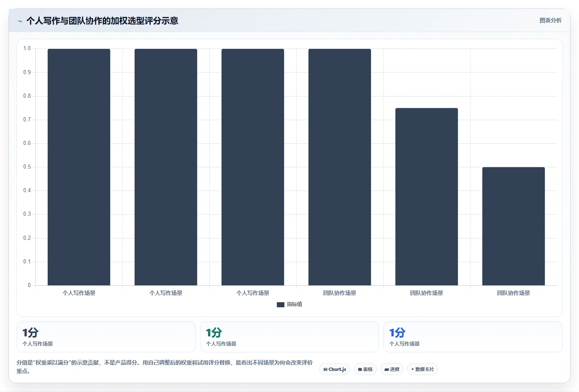Click the 0.6 y-axis tick label
Image resolution: width=579 pixels, height=392 pixels.
coord(27,143)
